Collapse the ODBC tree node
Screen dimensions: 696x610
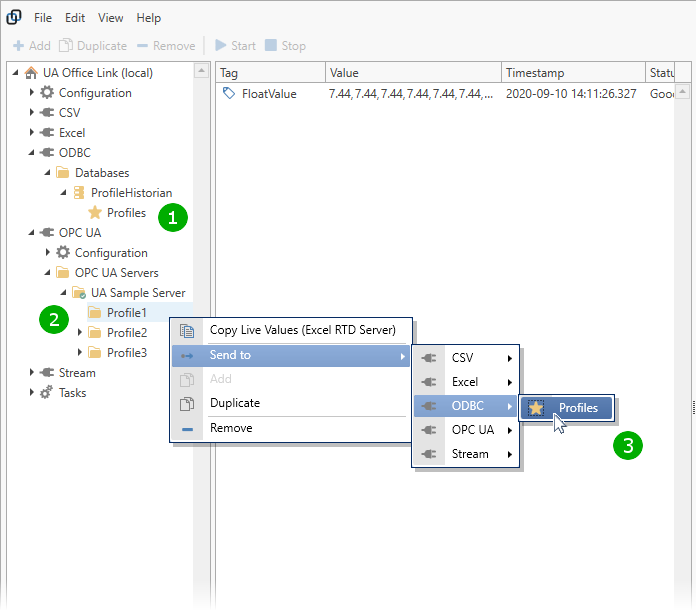pyautogui.click(x=32, y=152)
